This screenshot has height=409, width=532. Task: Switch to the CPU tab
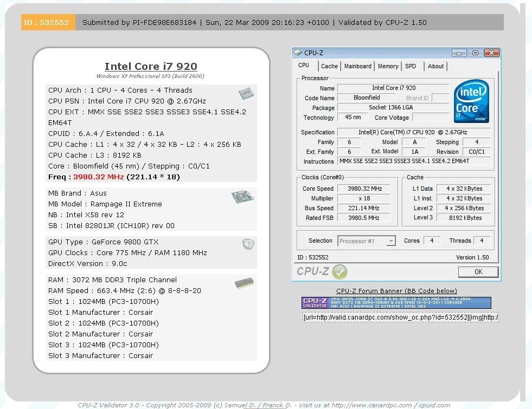tap(304, 66)
